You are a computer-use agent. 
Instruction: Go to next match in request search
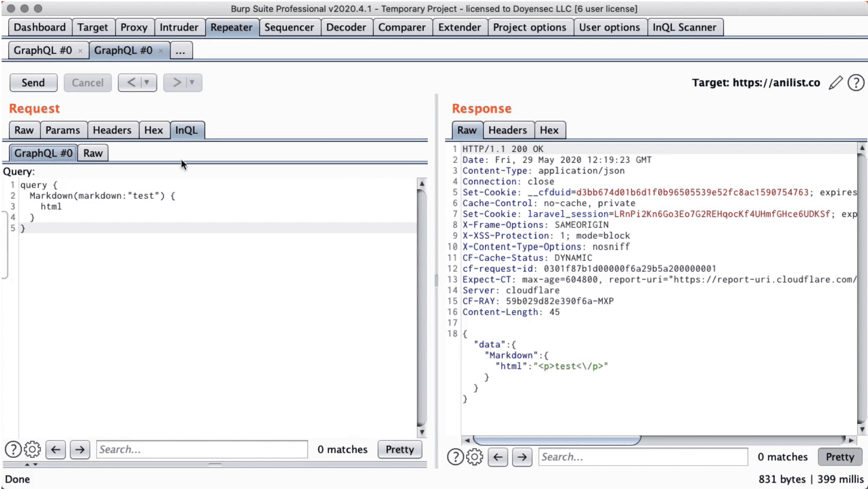(x=80, y=450)
